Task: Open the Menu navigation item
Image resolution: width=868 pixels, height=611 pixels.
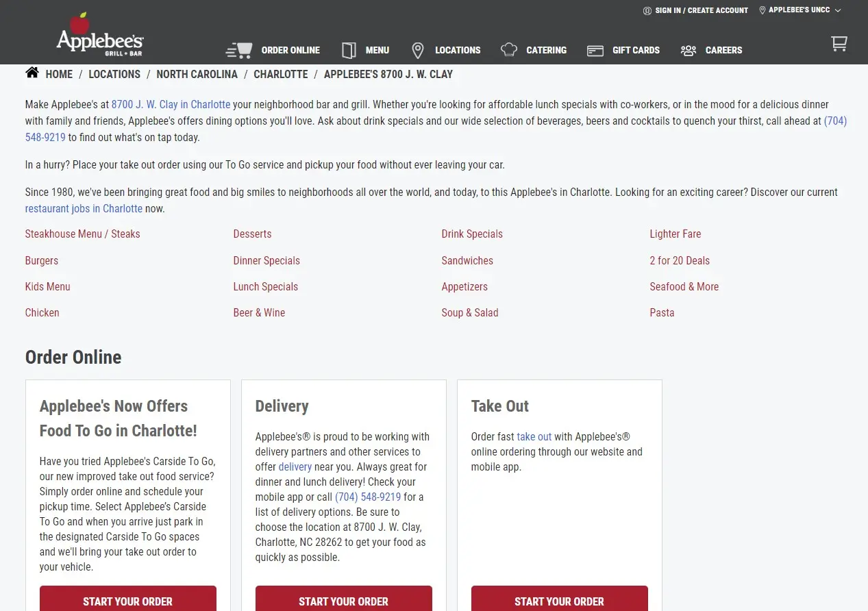Action: [377, 50]
